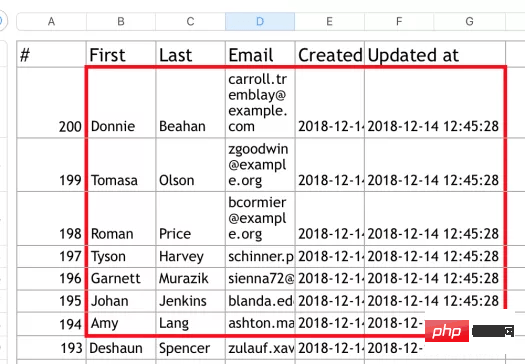Screen dimensions: 525x364
Task: Click the Murazik last name cell
Action: [x=191, y=279]
